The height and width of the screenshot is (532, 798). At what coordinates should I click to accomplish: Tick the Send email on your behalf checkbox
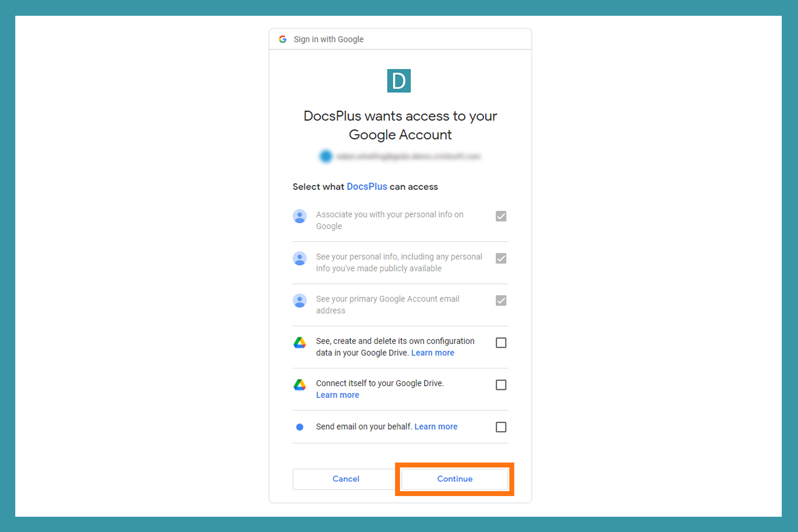tap(501, 427)
